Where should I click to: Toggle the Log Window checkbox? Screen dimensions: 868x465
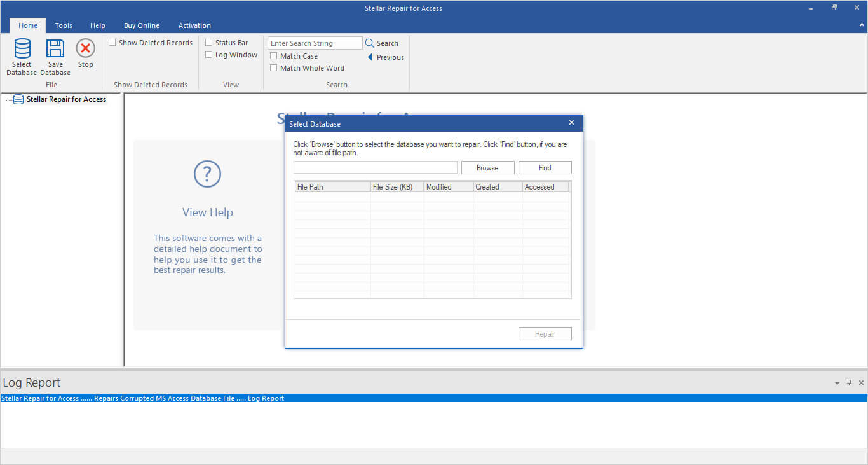pos(209,55)
